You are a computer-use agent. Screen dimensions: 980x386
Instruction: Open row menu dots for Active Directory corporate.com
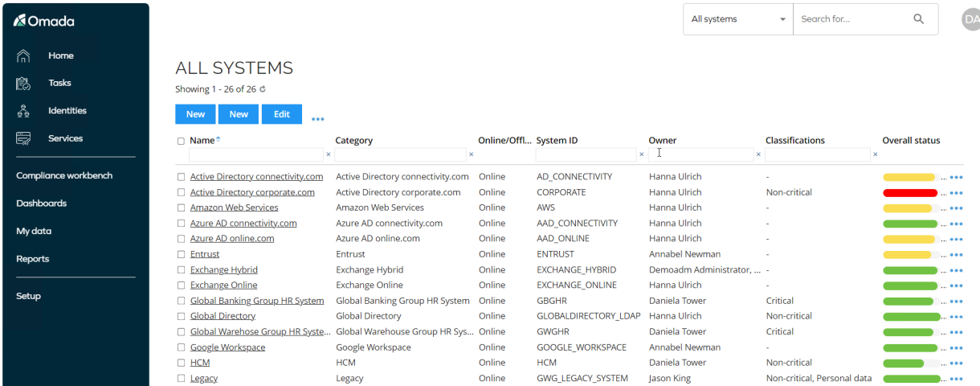click(956, 193)
